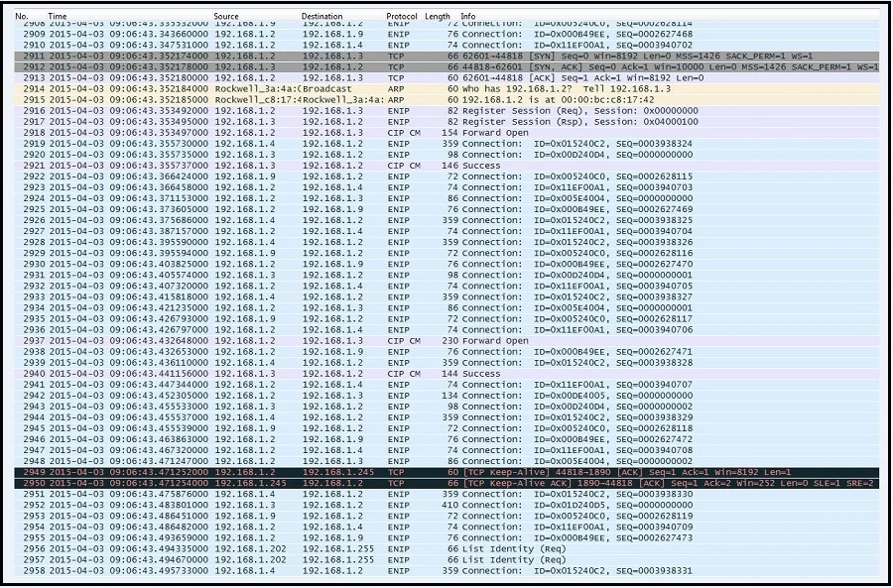Select Register Session (Req) packet 2916
The height and width of the screenshot is (588, 893).
[x=446, y=110]
